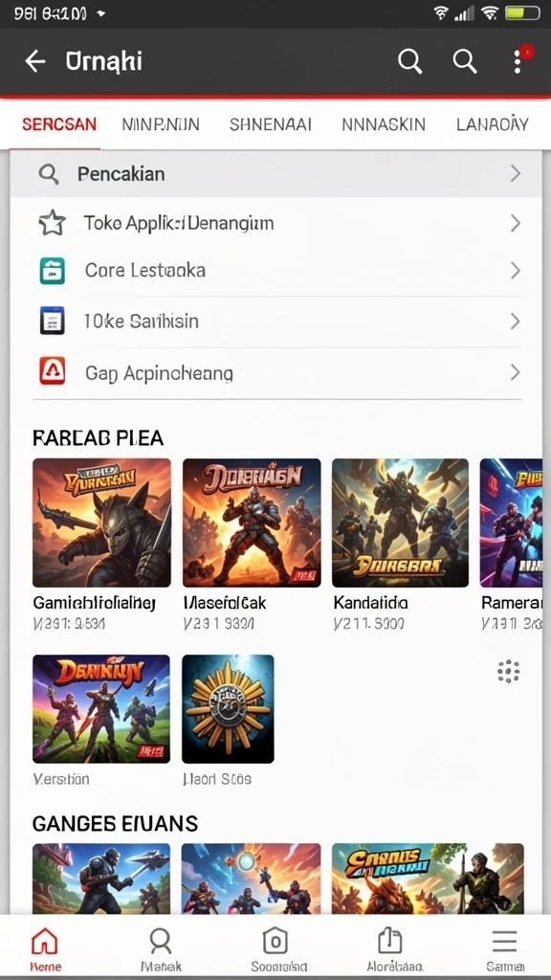This screenshot has width=551, height=980.
Task: Switch to the NINPNUN tab
Action: click(x=161, y=124)
